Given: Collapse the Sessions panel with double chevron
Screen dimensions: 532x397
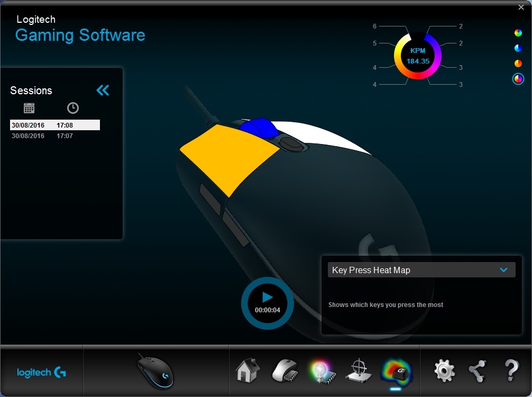Looking at the screenshot, I should [x=103, y=91].
